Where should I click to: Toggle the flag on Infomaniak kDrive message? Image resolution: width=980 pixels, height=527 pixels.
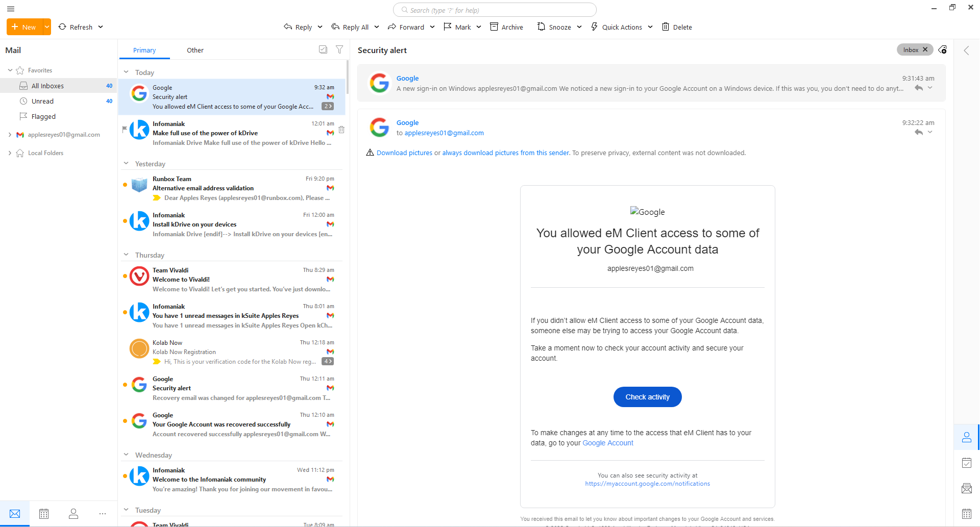(x=125, y=129)
